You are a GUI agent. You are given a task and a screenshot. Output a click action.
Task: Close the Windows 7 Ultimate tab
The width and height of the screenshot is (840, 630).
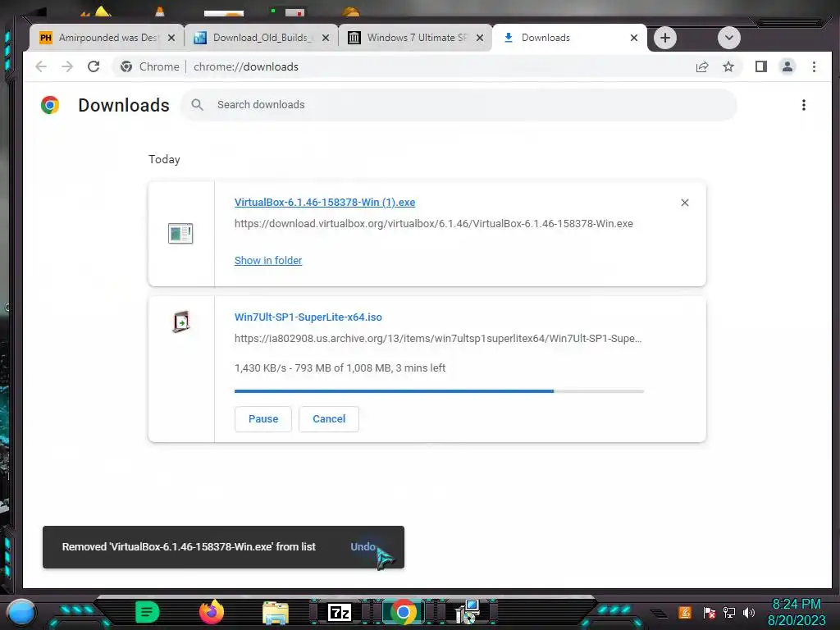click(480, 38)
